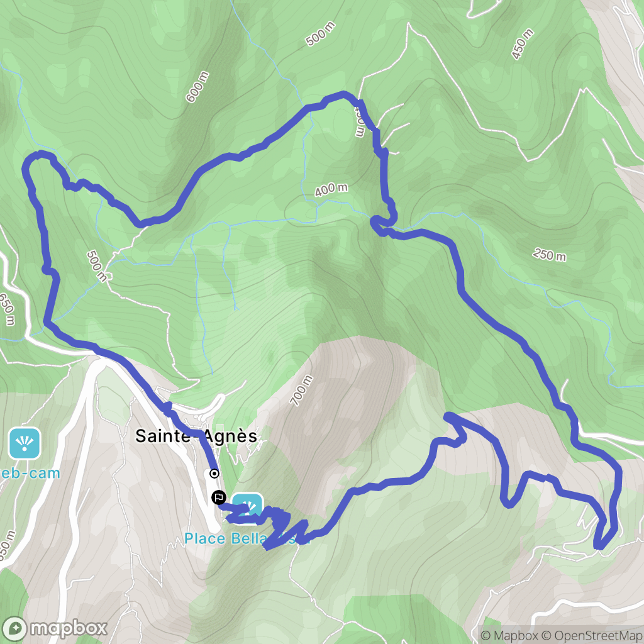Click the webcam icon at left edge
The height and width of the screenshot is (644, 644).
[x=25, y=443]
